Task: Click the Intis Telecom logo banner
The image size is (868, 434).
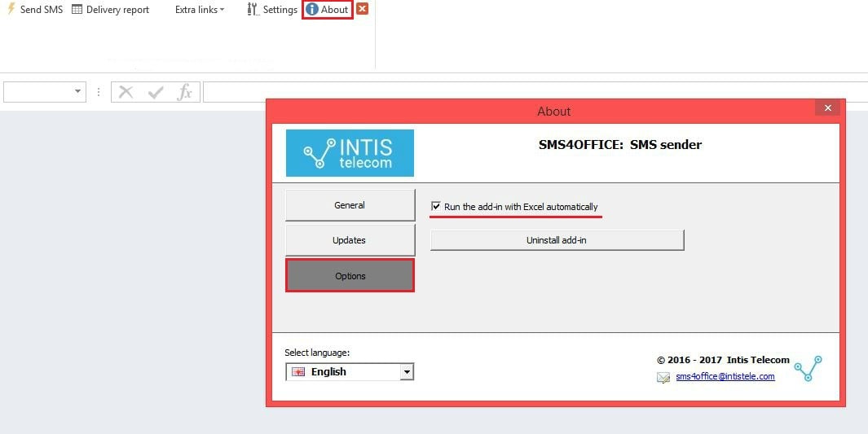Action: tap(350, 153)
